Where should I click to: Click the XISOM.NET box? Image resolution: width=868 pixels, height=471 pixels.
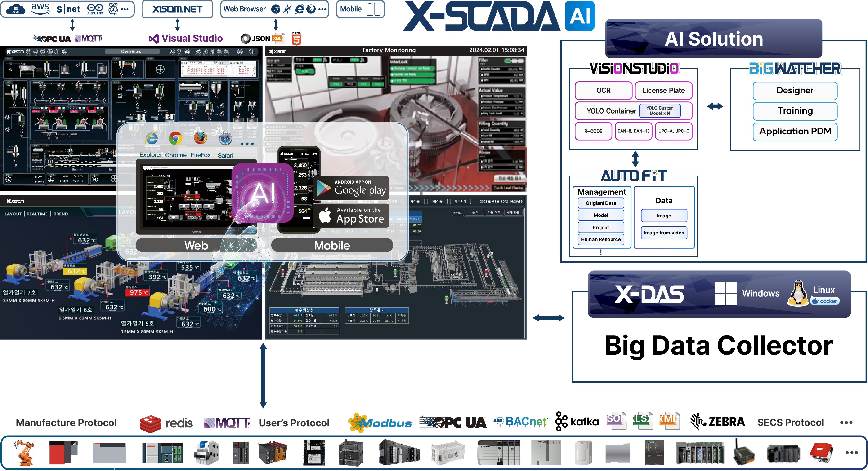[x=177, y=9]
